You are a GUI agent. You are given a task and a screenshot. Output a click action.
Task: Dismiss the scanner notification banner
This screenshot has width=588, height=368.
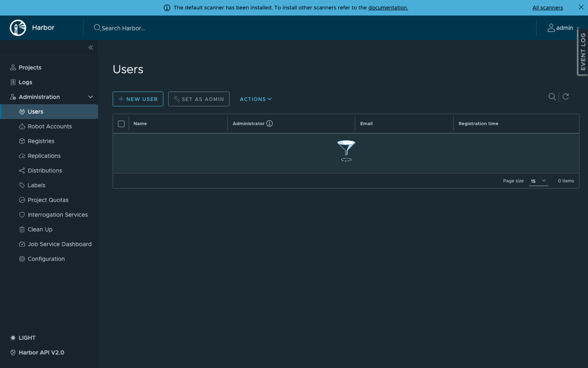click(581, 7)
